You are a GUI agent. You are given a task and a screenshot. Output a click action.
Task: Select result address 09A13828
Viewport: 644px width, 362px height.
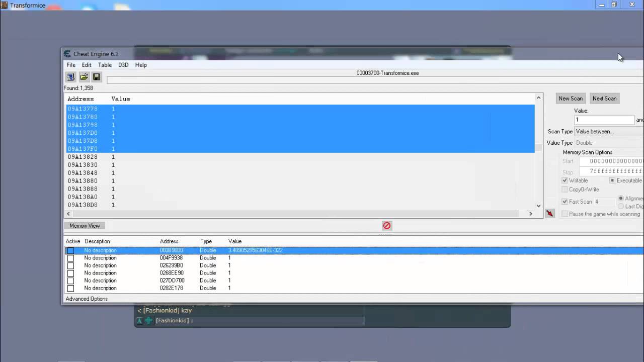300,157
